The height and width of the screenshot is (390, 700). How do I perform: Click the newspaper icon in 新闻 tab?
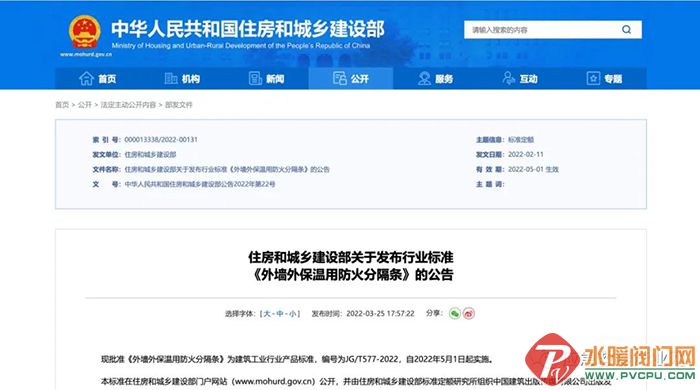click(255, 79)
